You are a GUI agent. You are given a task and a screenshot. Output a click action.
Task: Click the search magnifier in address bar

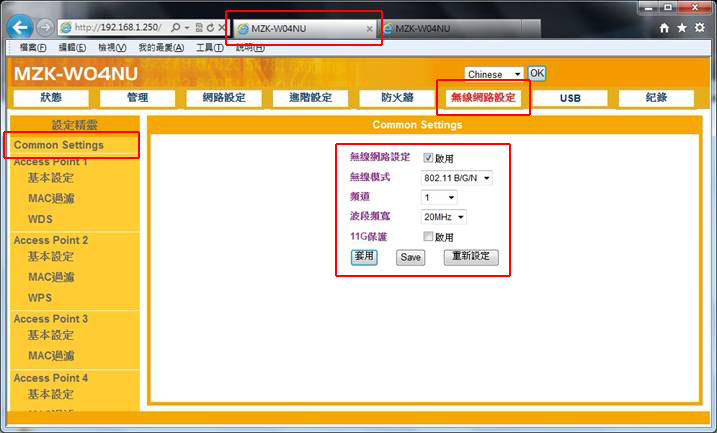(x=176, y=27)
